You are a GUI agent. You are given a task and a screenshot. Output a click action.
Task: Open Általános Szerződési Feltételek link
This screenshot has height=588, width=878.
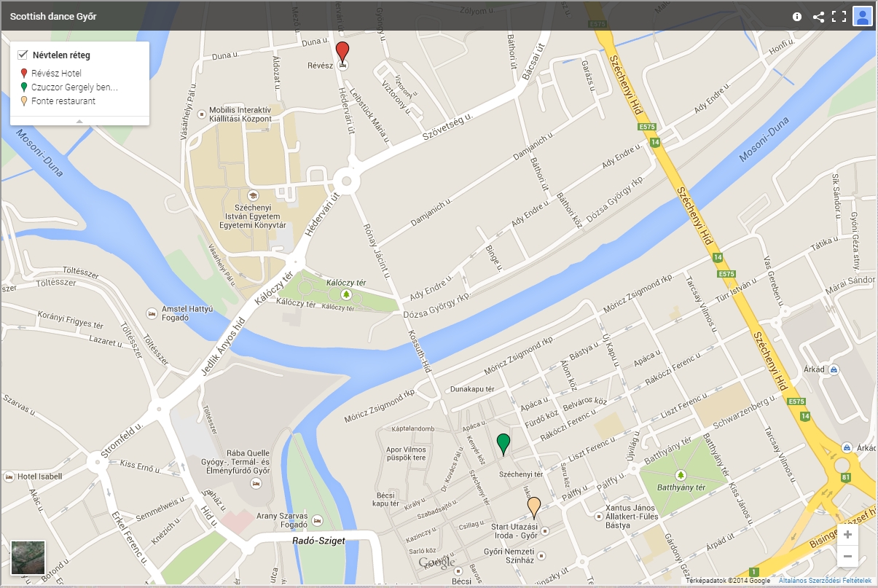click(x=825, y=581)
